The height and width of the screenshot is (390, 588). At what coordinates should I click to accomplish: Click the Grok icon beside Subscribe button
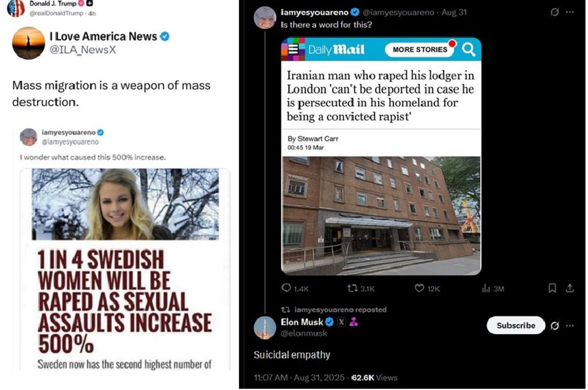coord(554,326)
